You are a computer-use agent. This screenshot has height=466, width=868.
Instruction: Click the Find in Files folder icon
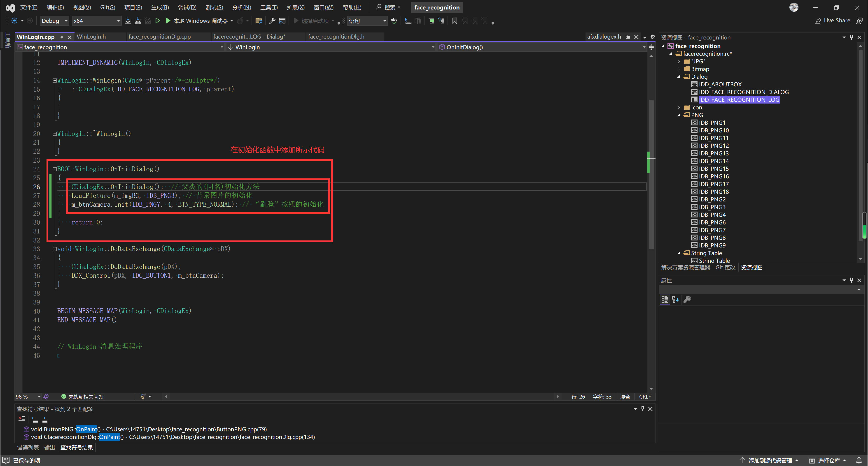[259, 21]
